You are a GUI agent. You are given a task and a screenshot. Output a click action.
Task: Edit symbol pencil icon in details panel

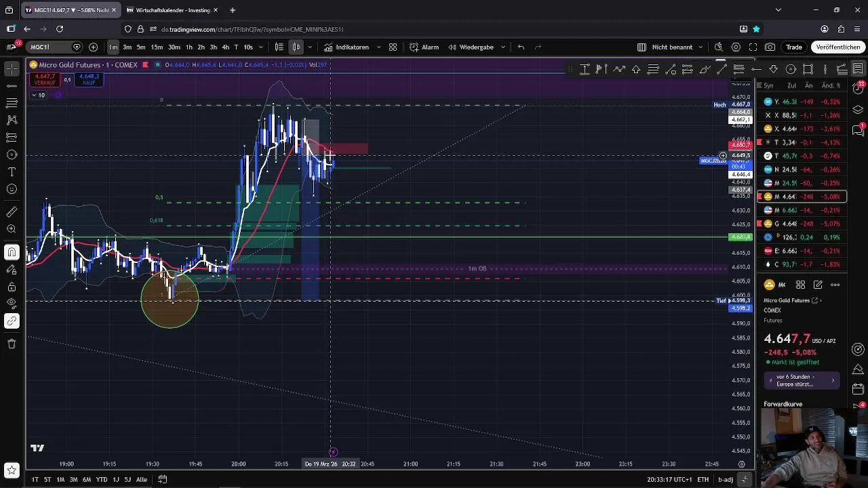(818, 285)
